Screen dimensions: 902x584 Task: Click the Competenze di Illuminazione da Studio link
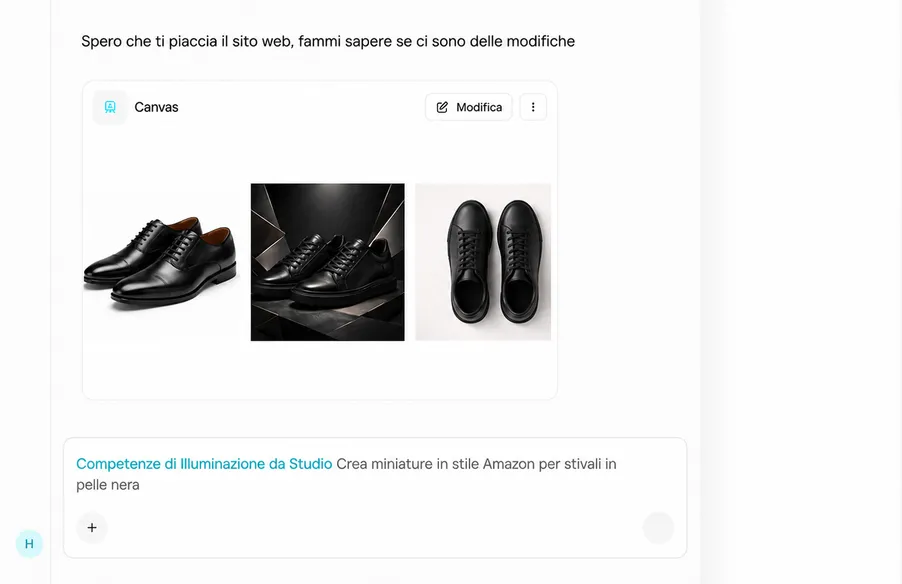204,464
